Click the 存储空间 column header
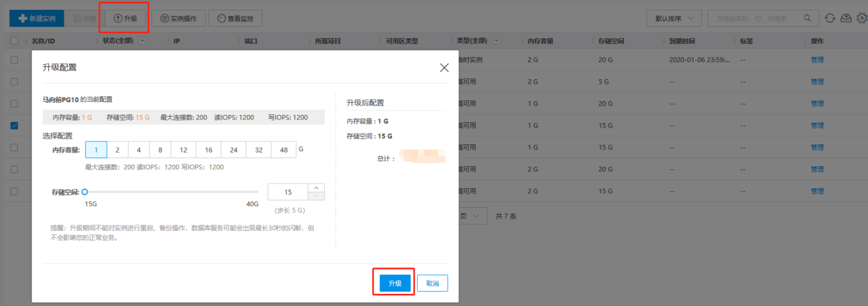The image size is (868, 306). [611, 41]
